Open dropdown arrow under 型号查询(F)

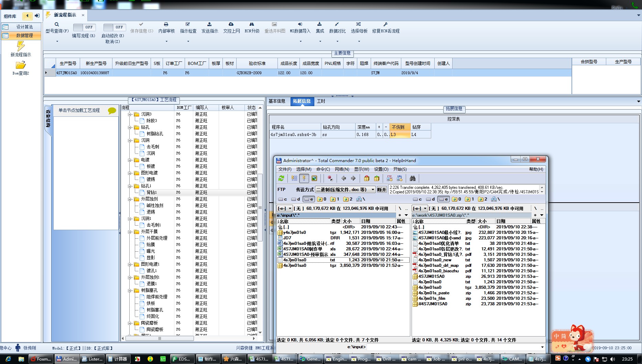point(57,42)
